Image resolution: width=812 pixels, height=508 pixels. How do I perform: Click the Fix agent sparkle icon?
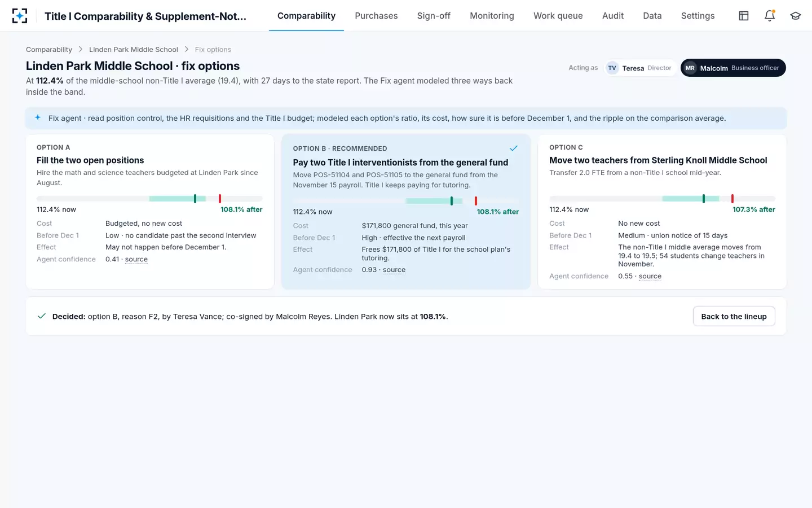tap(38, 118)
